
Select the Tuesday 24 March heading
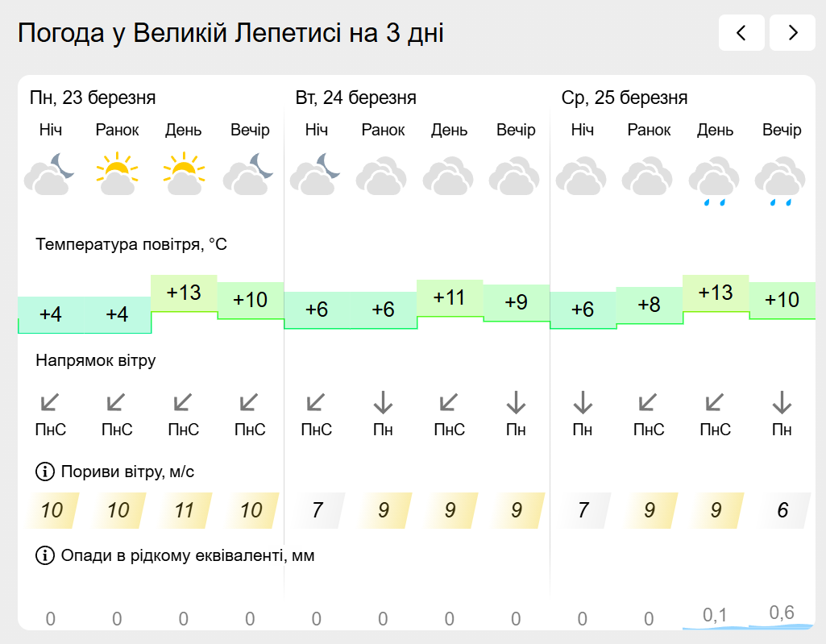[355, 98]
